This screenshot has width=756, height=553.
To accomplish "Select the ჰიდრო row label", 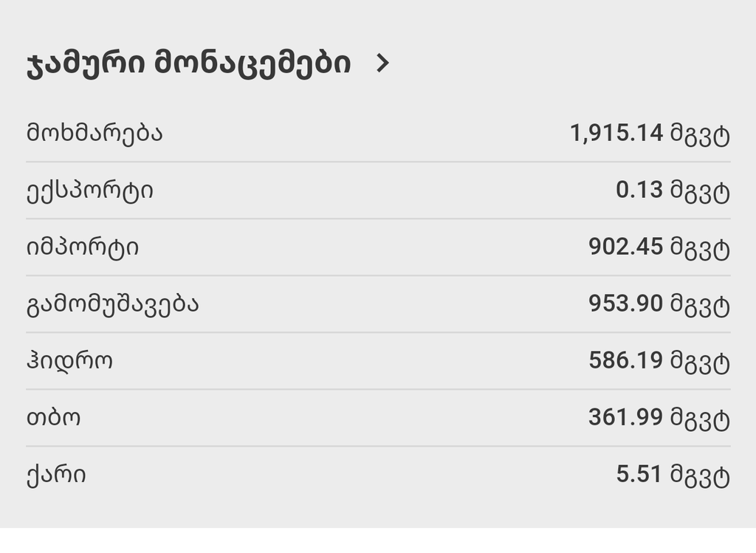I will point(69,361).
